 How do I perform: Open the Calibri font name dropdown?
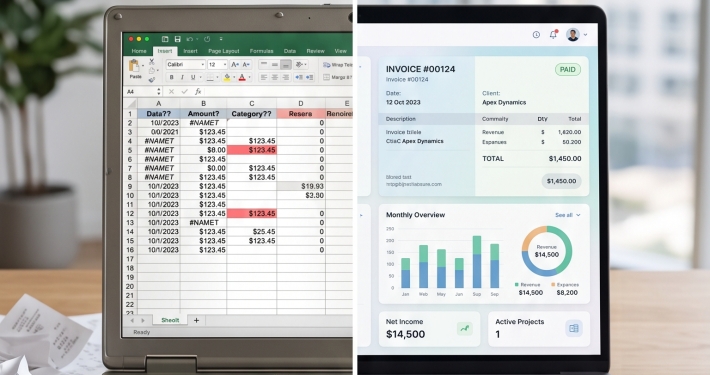(x=186, y=65)
